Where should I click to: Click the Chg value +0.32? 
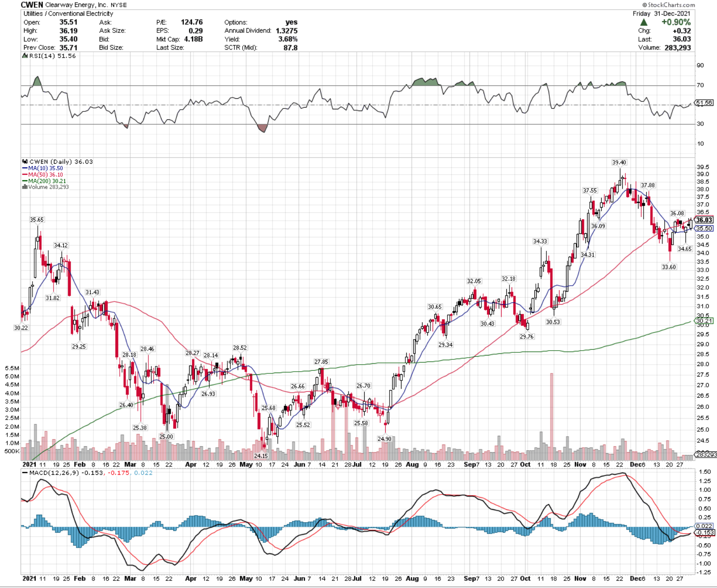pyautogui.click(x=682, y=31)
